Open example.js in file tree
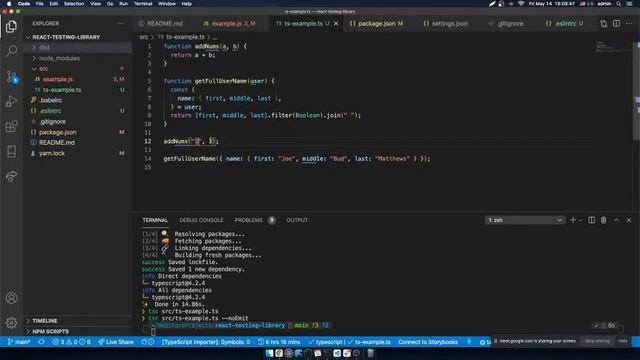Viewport: 640px width, 360px height. pos(78,79)
